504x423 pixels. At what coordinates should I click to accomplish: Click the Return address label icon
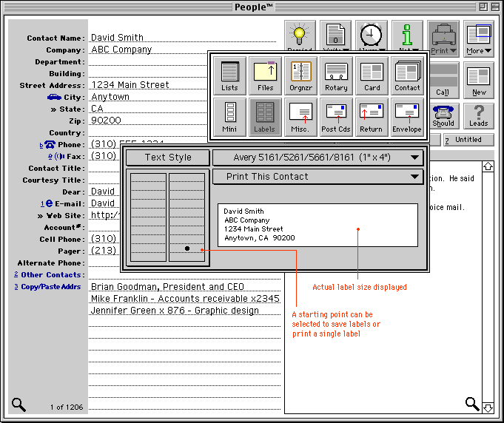pos(372,117)
